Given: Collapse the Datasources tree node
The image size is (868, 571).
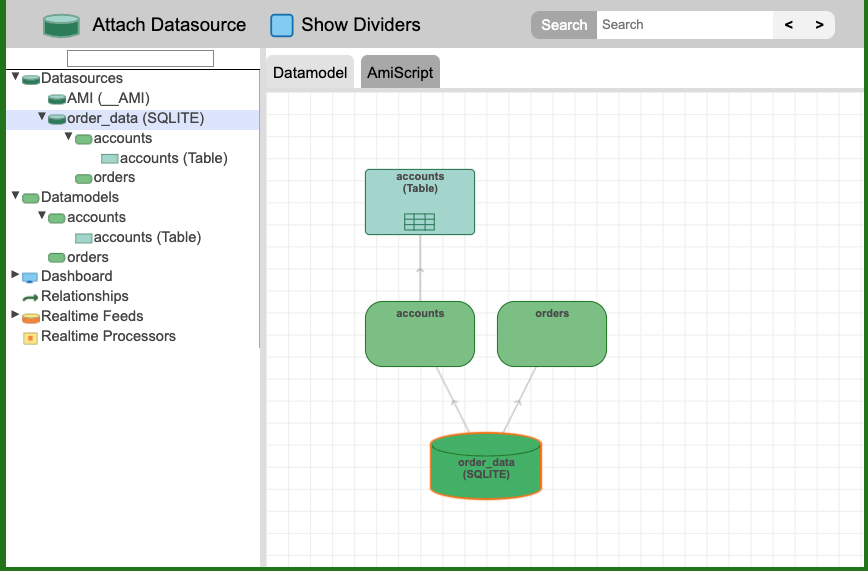Looking at the screenshot, I should [15, 77].
